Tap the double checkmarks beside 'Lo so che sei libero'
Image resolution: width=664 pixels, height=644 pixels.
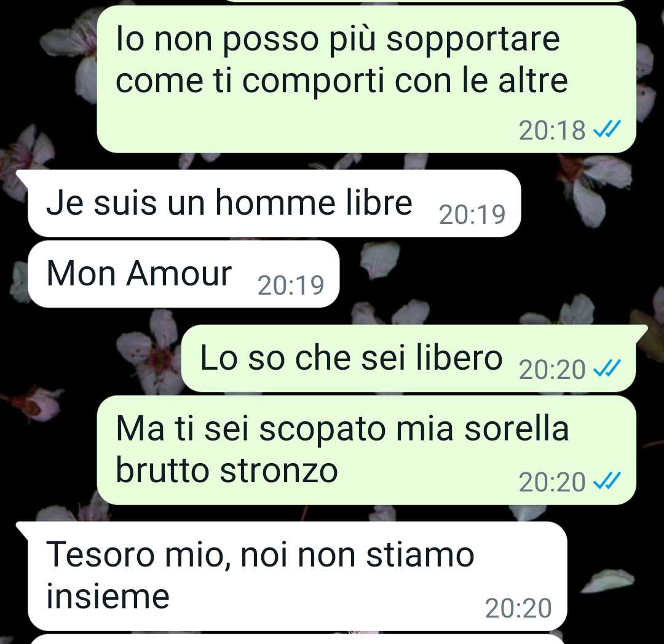607,368
